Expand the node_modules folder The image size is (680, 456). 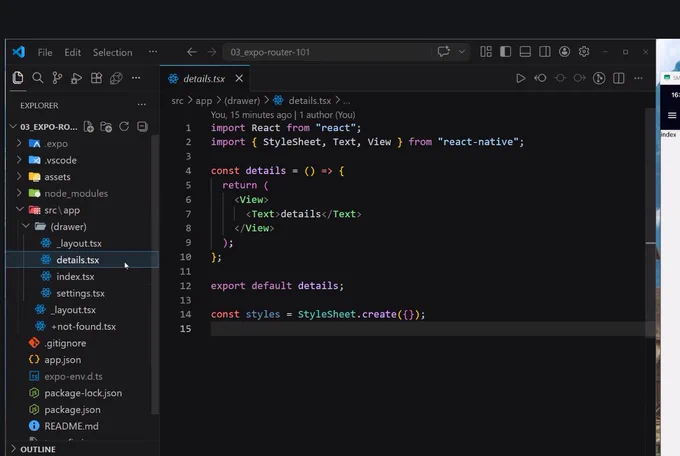point(19,193)
